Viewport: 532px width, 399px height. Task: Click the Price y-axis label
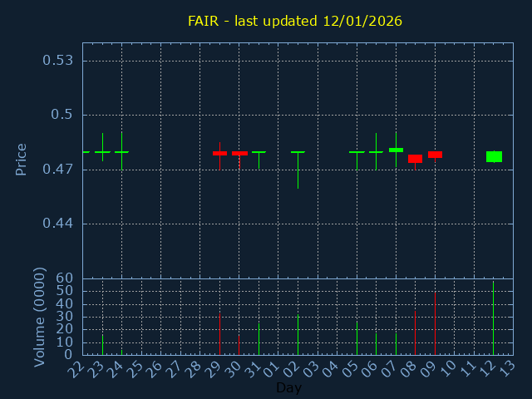point(22,159)
